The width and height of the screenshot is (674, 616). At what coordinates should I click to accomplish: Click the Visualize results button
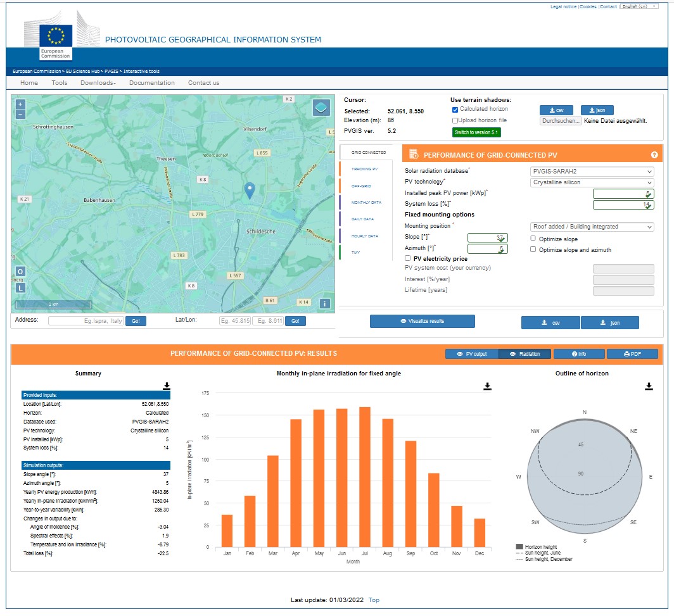423,322
